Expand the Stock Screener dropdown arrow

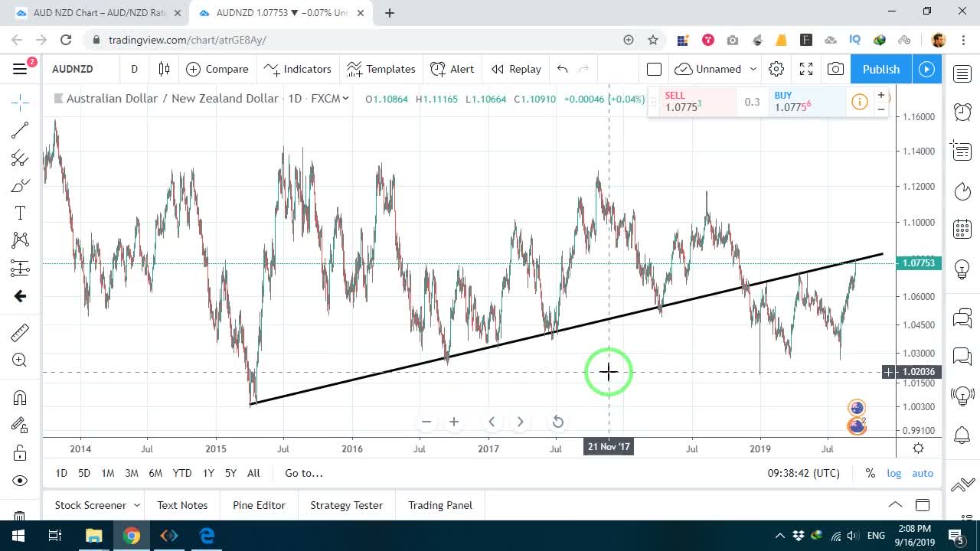137,505
